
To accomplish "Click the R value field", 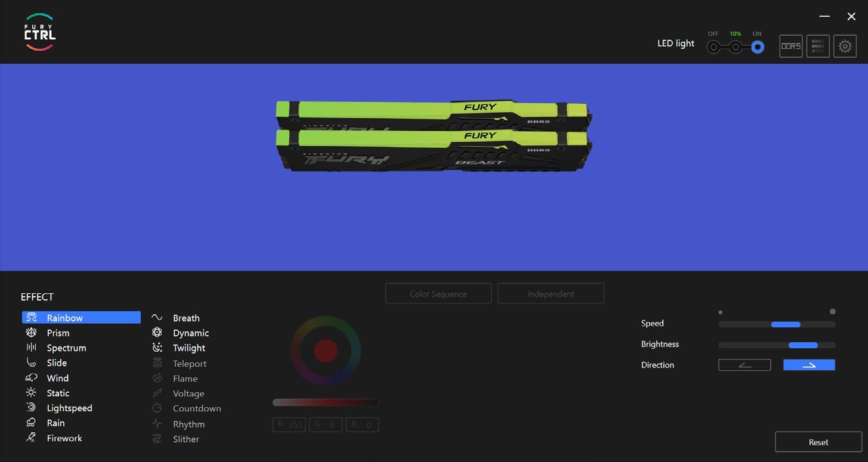I will [x=289, y=424].
